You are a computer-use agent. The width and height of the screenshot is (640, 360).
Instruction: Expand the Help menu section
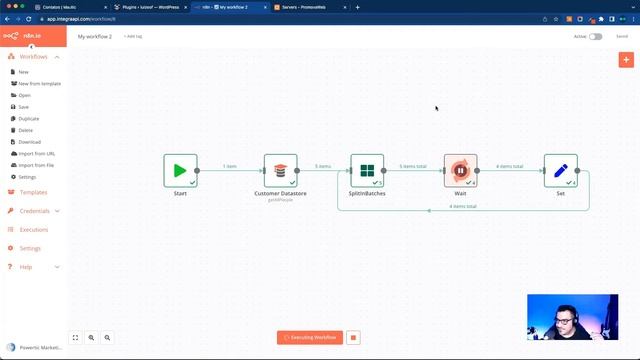tap(57, 267)
